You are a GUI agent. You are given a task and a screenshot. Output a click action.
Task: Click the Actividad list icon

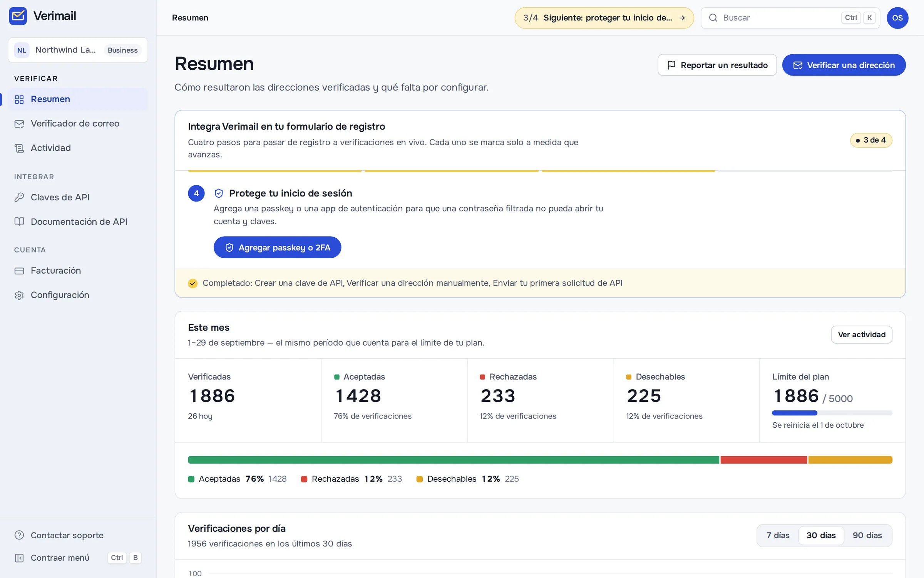[19, 148]
